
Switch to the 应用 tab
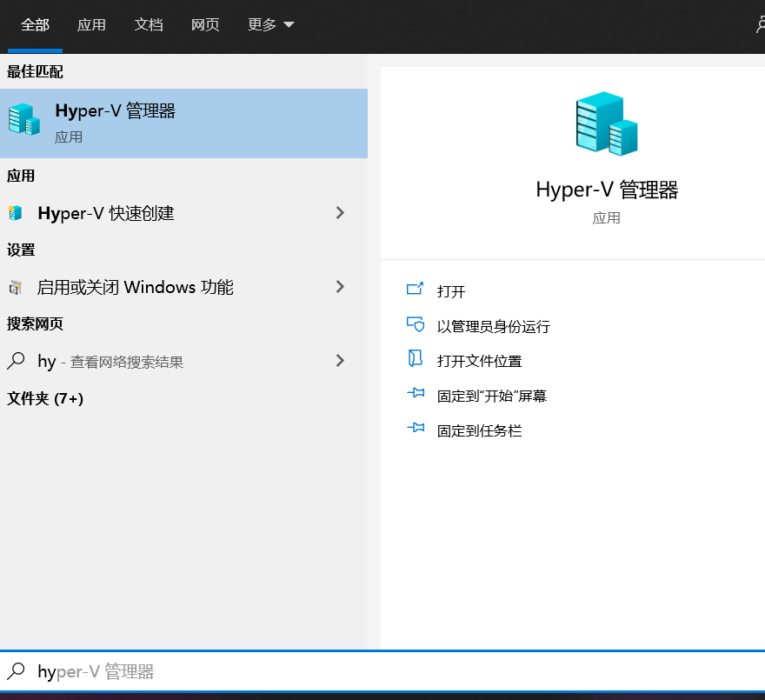91,25
